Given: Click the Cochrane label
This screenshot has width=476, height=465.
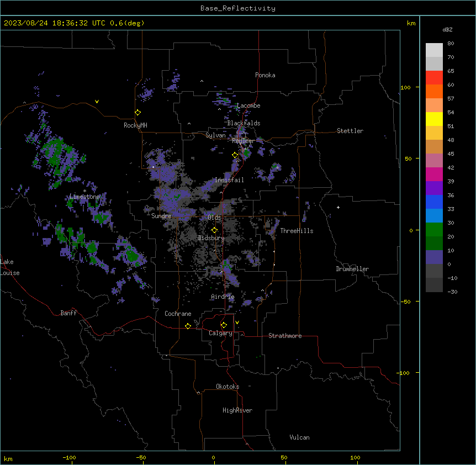Looking at the screenshot, I should click(178, 314).
